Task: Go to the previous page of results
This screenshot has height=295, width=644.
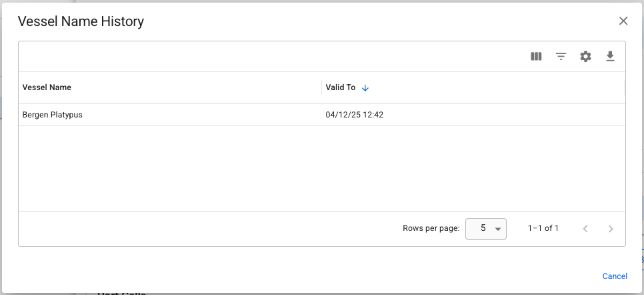Action: point(585,229)
